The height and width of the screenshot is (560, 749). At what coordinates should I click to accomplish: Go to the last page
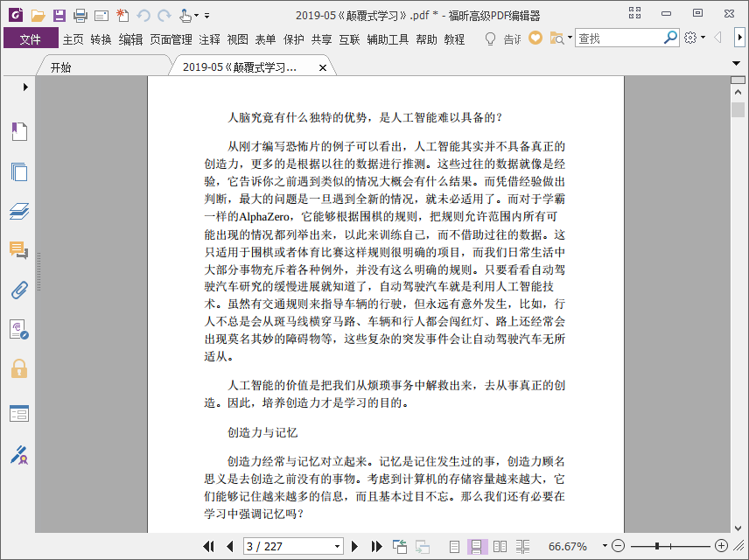pyautogui.click(x=376, y=546)
